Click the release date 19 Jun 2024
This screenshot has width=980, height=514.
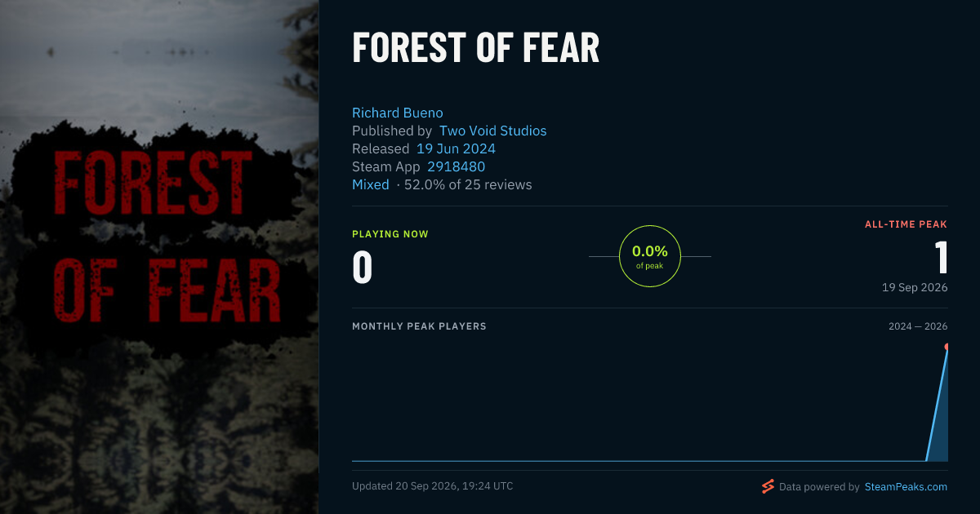456,148
